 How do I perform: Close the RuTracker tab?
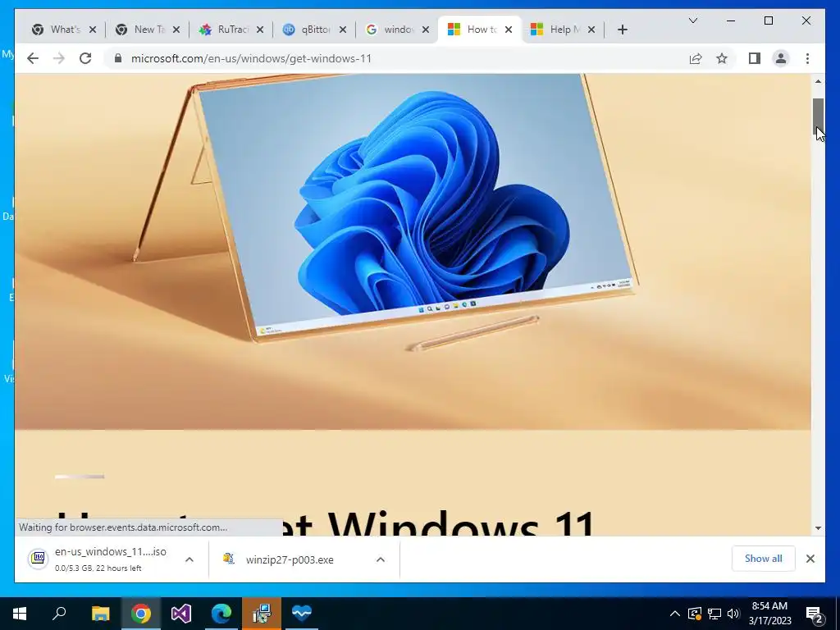(260, 30)
